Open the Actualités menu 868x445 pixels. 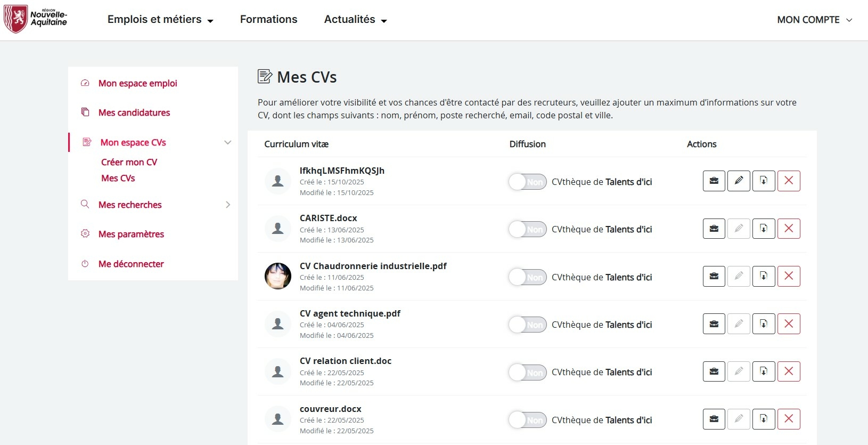coord(355,20)
